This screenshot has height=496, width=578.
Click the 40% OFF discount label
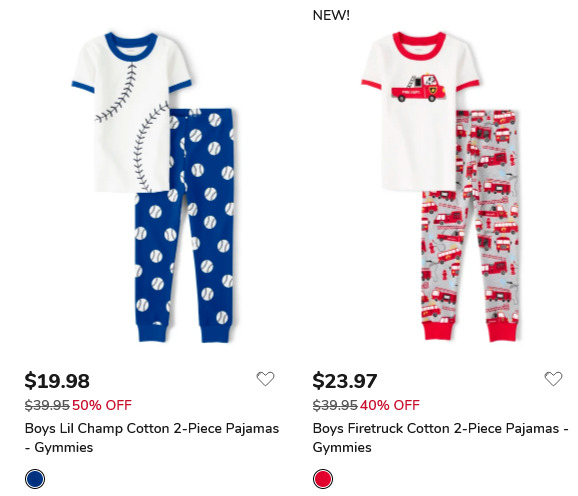click(390, 405)
